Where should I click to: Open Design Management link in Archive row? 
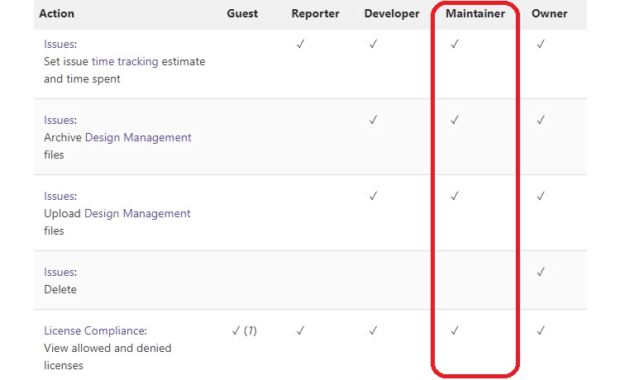tap(138, 137)
